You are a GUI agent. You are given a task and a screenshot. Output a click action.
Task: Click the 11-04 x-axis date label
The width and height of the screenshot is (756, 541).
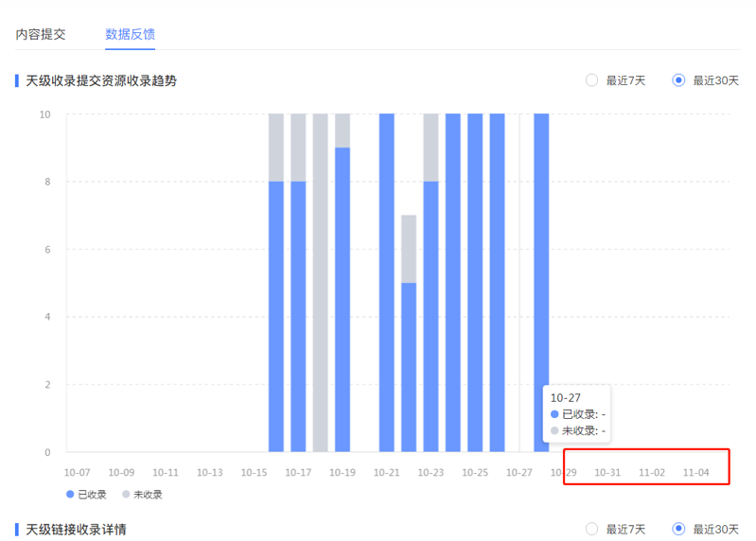click(695, 472)
